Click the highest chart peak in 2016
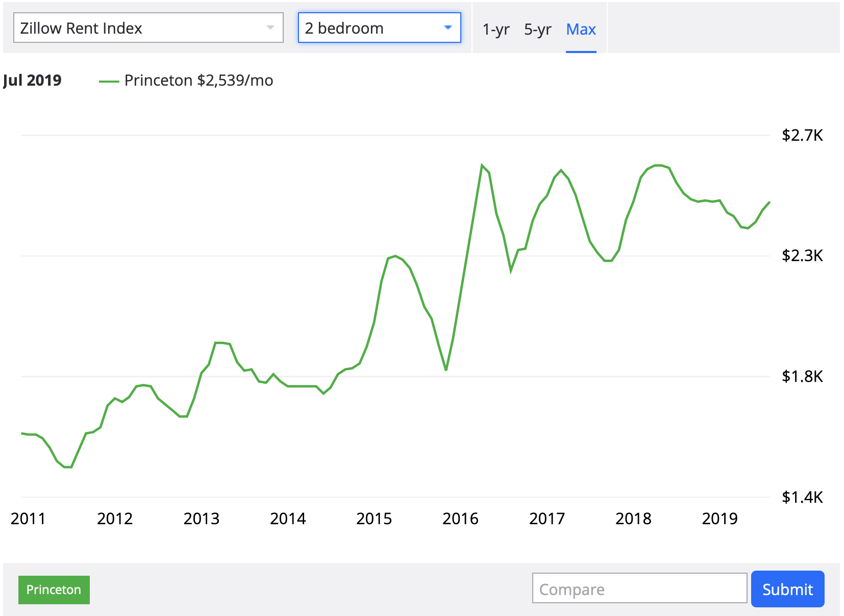Image resolution: width=844 pixels, height=616 pixels. [482, 165]
